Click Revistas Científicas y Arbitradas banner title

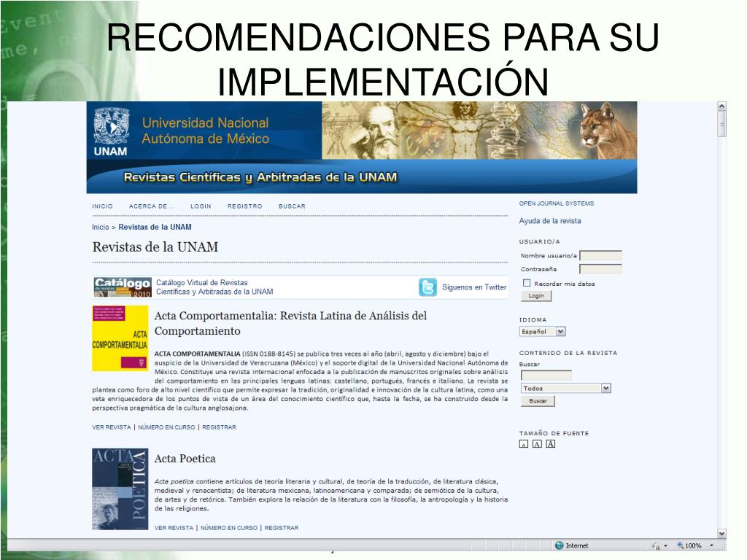click(x=260, y=178)
